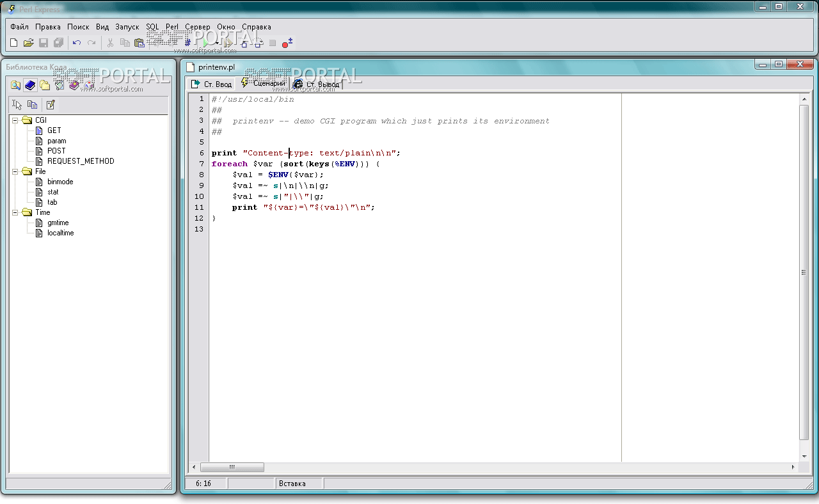
Task: Select the GET snippet in tree
Action: coord(54,130)
